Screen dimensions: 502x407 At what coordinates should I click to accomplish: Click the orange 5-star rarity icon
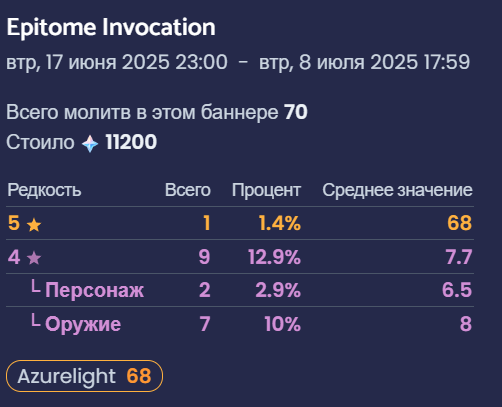coord(34,225)
